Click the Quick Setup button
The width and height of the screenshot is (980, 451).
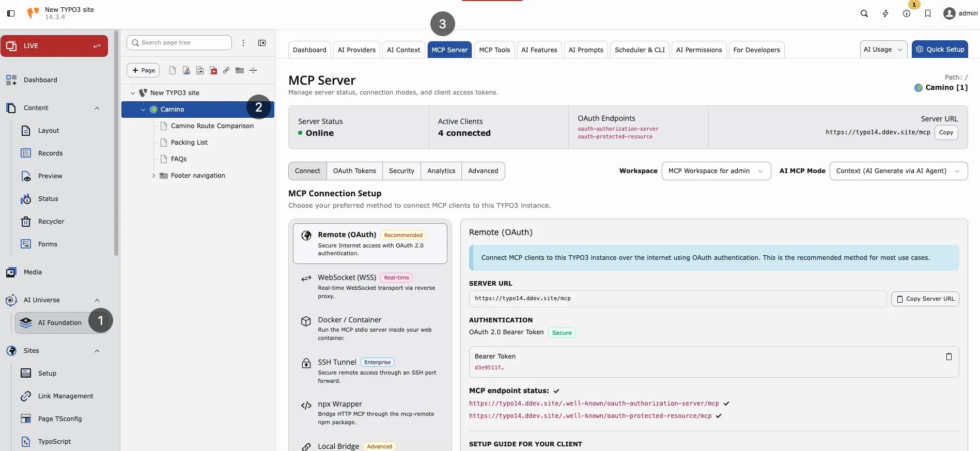(940, 50)
